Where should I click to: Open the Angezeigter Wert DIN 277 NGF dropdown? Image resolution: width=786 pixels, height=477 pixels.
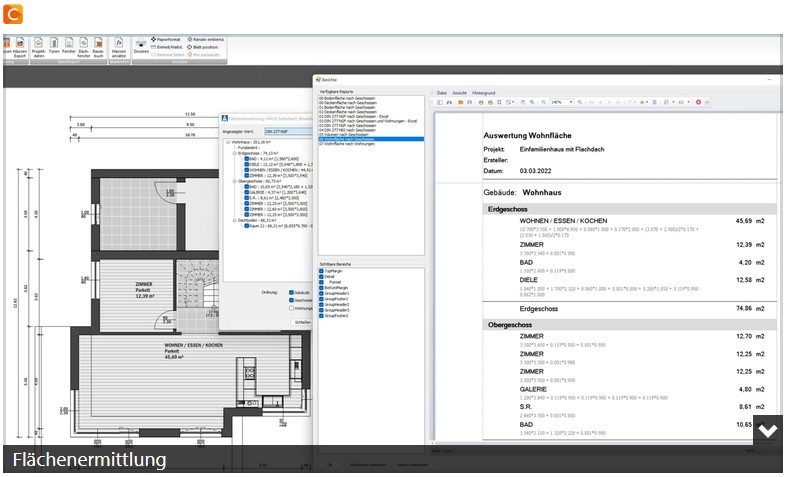pos(289,131)
